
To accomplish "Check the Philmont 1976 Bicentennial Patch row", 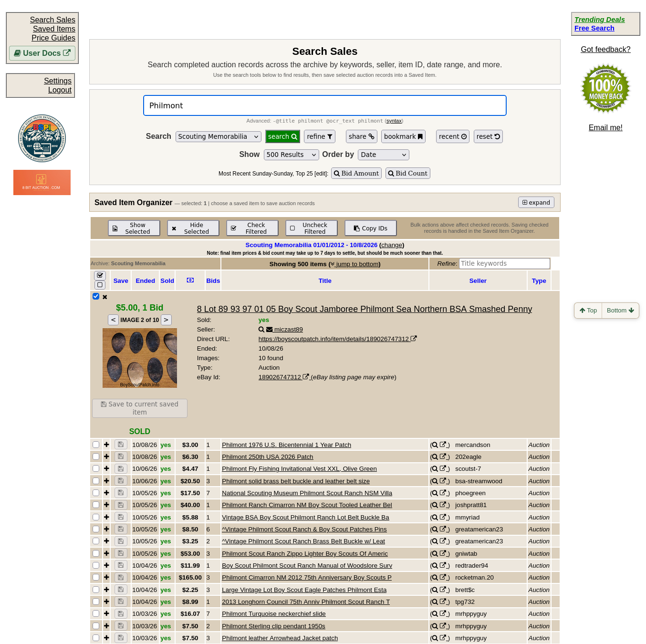I will 96,445.
